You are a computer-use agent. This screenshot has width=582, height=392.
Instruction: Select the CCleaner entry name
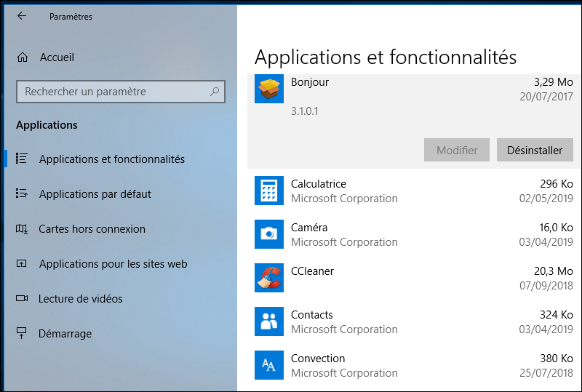tap(312, 271)
